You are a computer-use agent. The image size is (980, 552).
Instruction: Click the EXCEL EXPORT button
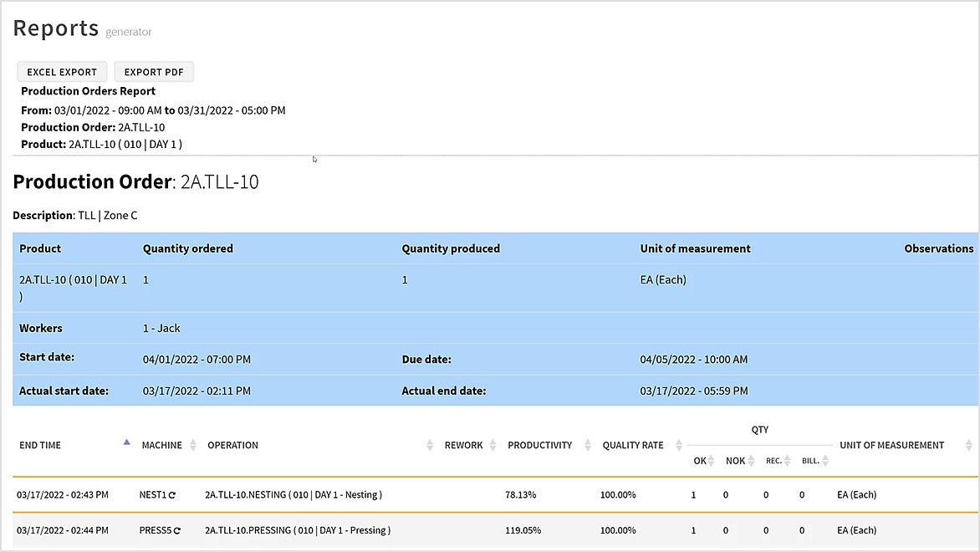click(x=61, y=72)
